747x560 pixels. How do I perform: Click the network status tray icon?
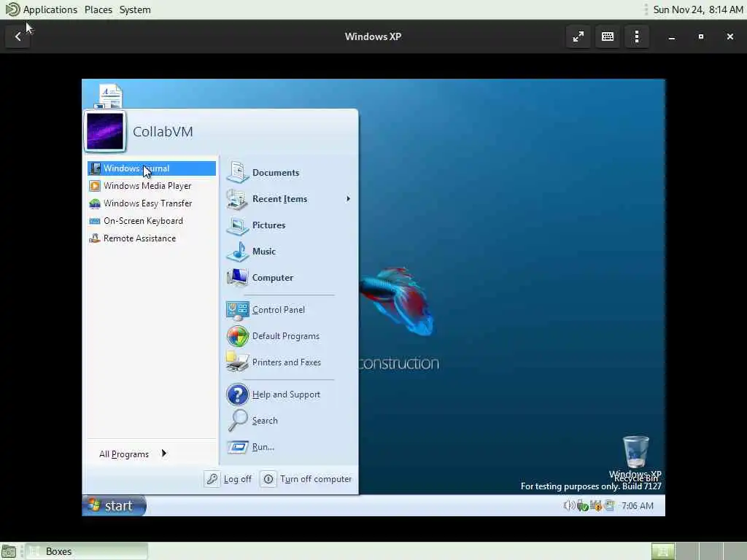point(582,506)
